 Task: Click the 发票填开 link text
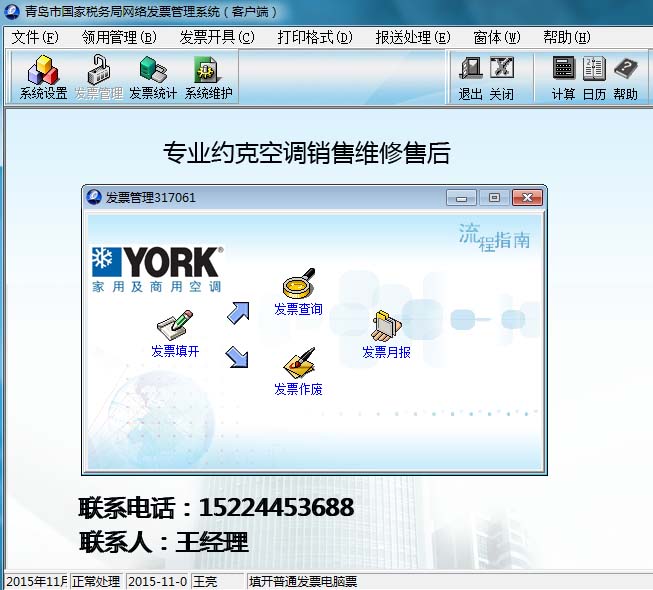pos(175,351)
